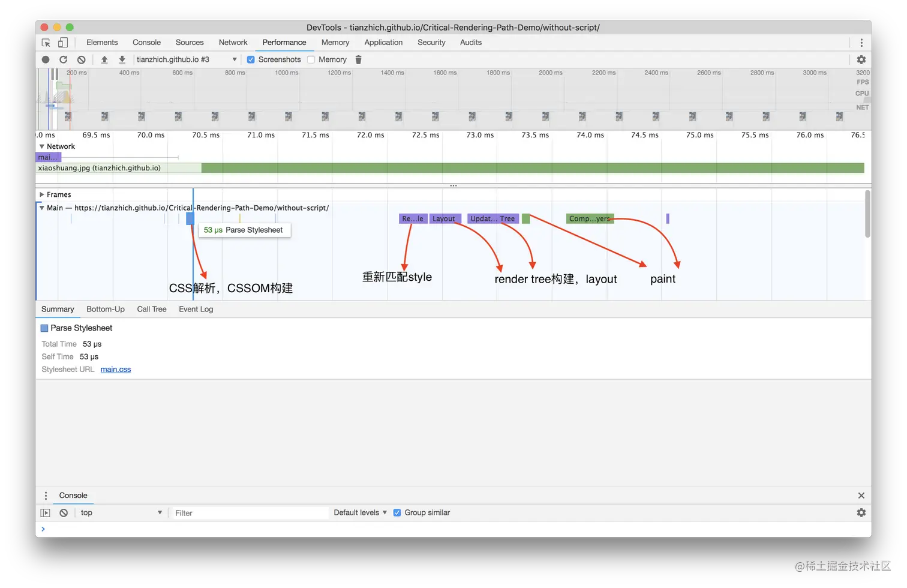Click the reload and profile icon
907x588 pixels.
tap(63, 59)
